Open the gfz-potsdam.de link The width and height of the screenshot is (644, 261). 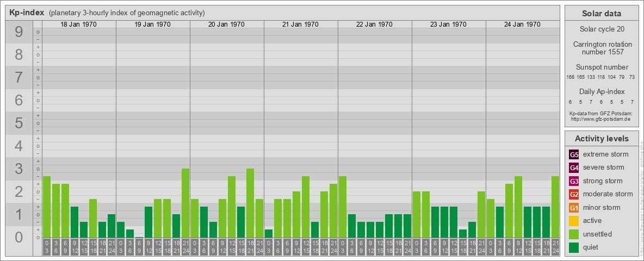pos(600,119)
